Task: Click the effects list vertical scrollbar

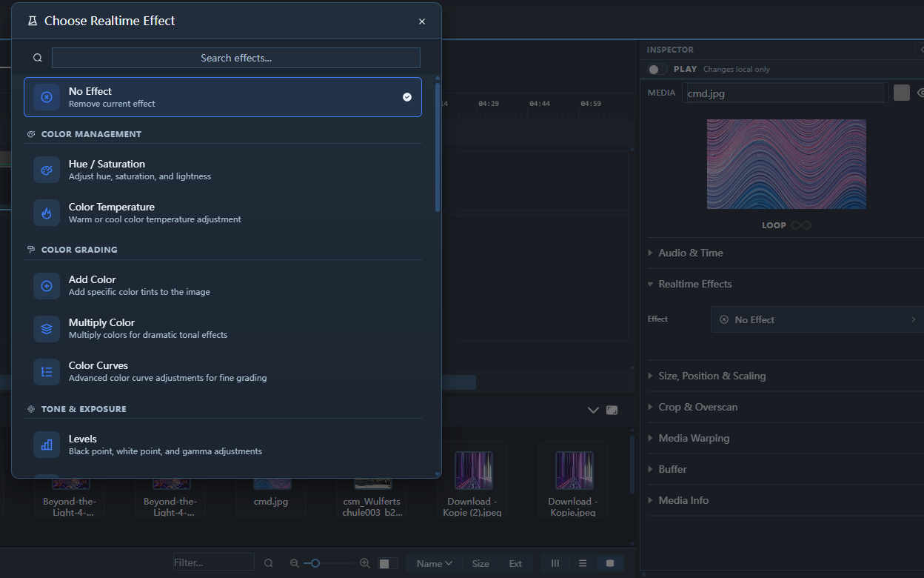Action: [x=438, y=146]
